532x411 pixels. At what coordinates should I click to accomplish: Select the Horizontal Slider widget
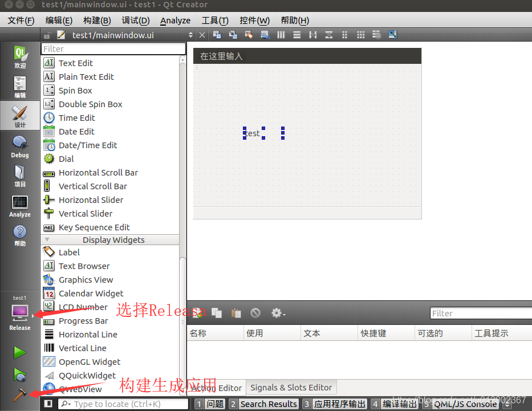click(91, 200)
